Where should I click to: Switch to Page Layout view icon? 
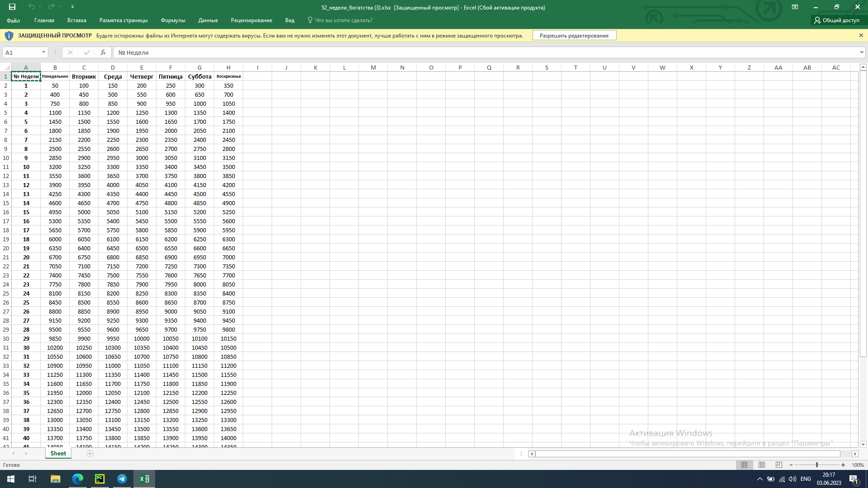pos(762,465)
